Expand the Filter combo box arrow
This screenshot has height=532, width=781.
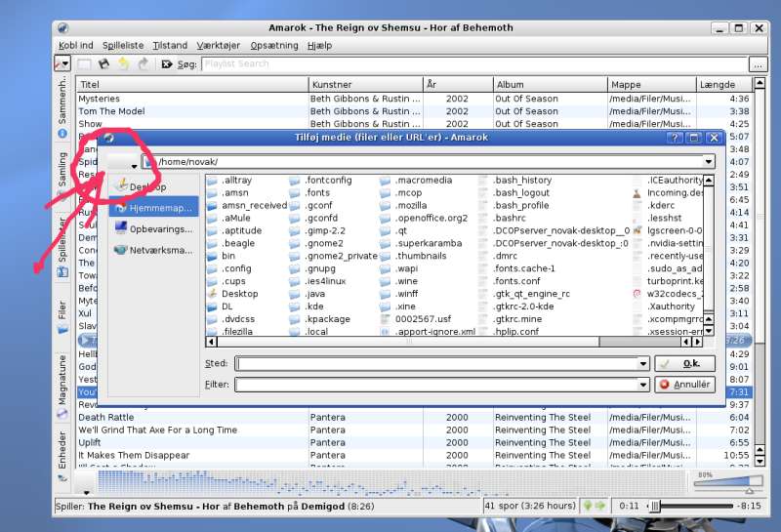pos(670,385)
